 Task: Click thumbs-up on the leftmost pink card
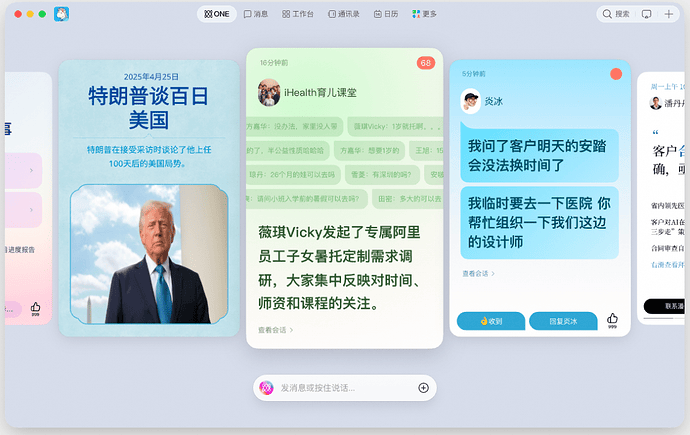[x=35, y=308]
